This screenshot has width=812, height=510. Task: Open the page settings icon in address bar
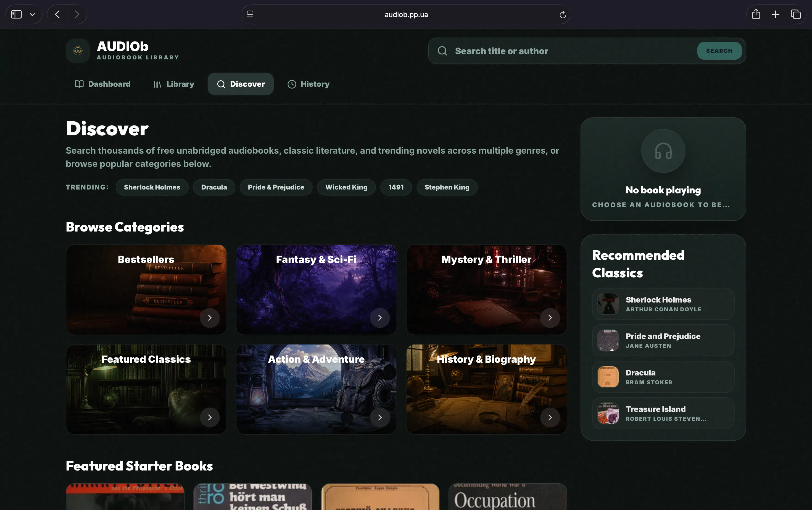pyautogui.click(x=250, y=14)
